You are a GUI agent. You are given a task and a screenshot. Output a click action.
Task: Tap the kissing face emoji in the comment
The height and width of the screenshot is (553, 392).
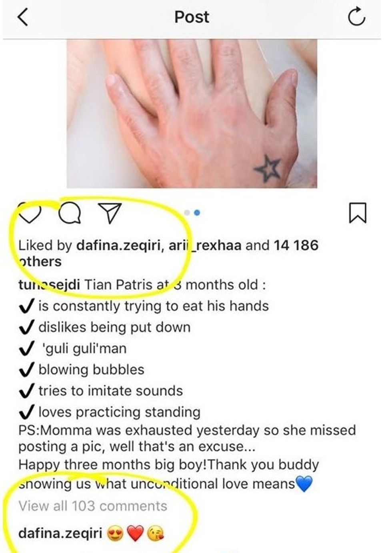click(x=156, y=534)
